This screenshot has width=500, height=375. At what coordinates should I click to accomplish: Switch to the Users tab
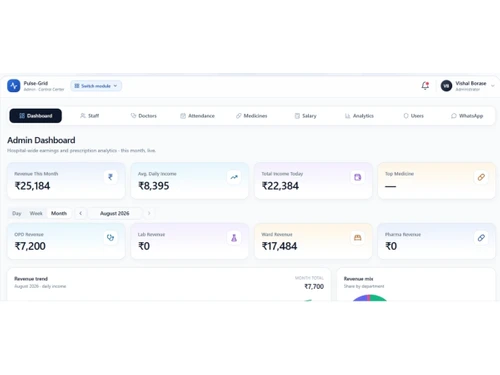click(x=414, y=116)
